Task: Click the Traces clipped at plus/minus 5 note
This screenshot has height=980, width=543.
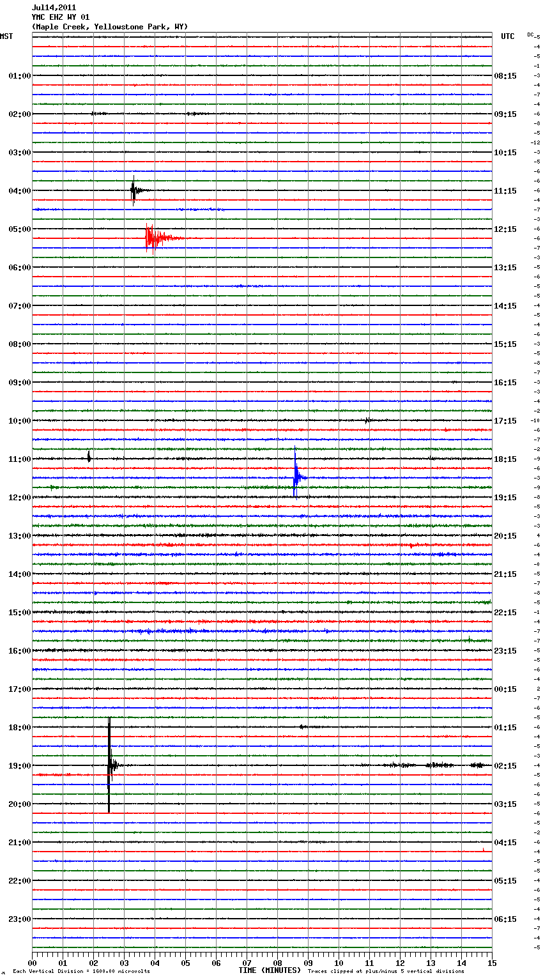Action: pyautogui.click(x=386, y=972)
